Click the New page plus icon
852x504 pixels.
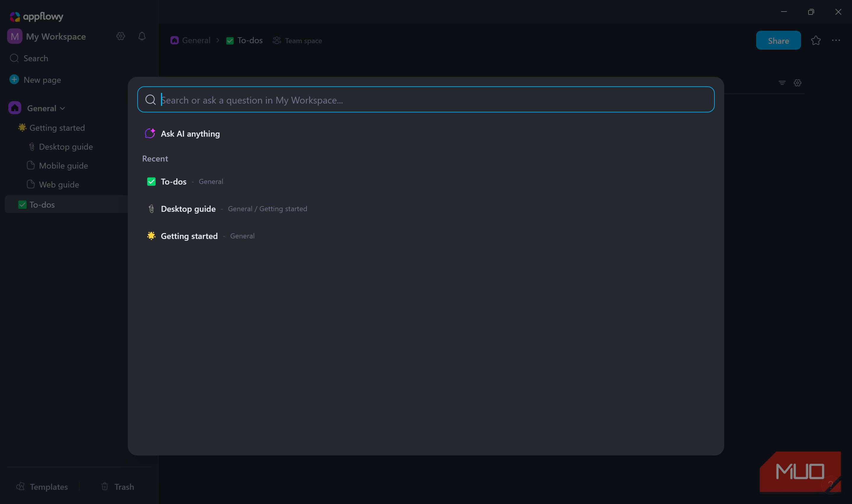[x=14, y=80]
